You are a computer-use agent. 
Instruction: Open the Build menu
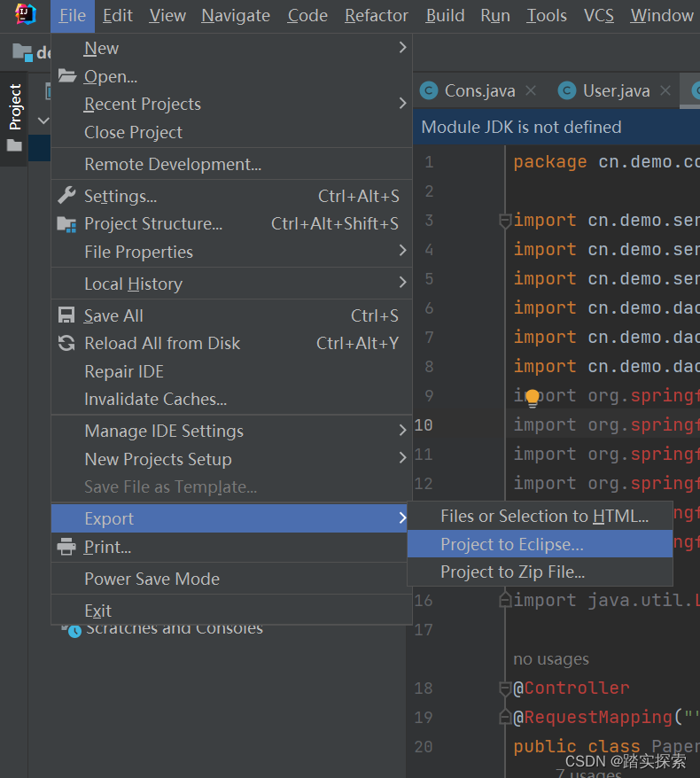(445, 16)
